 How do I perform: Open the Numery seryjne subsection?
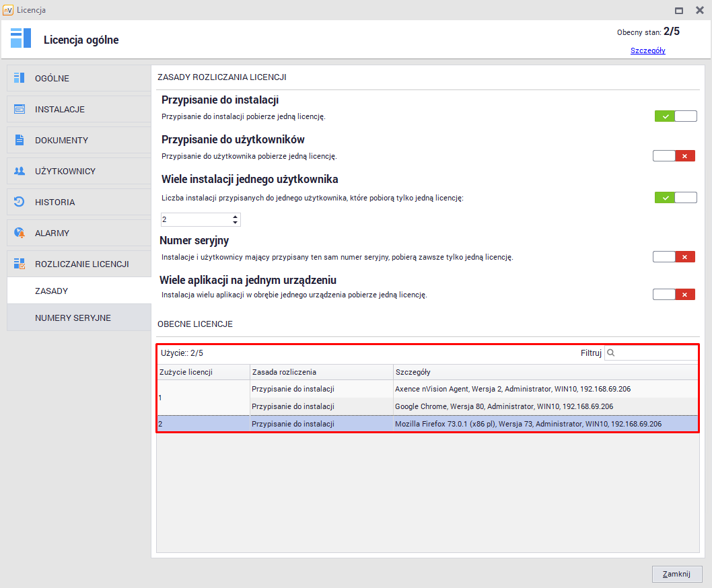(73, 318)
